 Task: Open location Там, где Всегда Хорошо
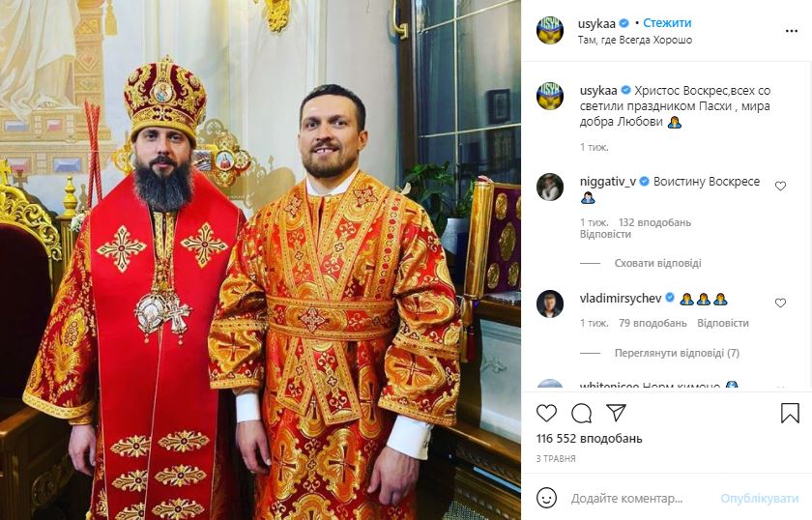coord(635,40)
